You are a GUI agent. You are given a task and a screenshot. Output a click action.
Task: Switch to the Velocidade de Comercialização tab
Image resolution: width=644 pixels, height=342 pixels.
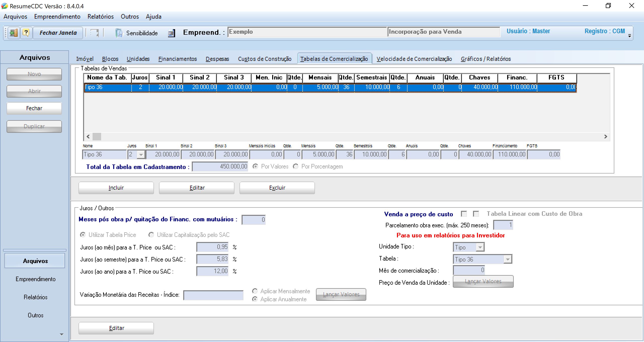pyautogui.click(x=414, y=59)
